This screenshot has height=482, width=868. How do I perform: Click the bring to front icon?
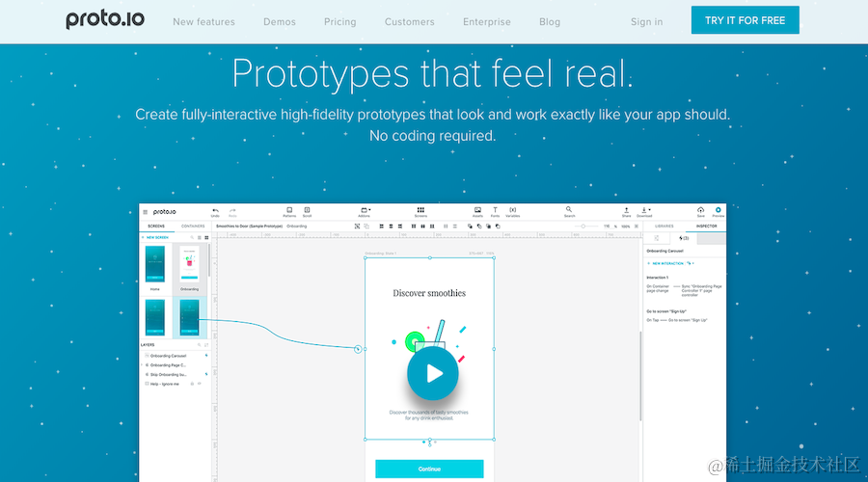click(x=470, y=227)
